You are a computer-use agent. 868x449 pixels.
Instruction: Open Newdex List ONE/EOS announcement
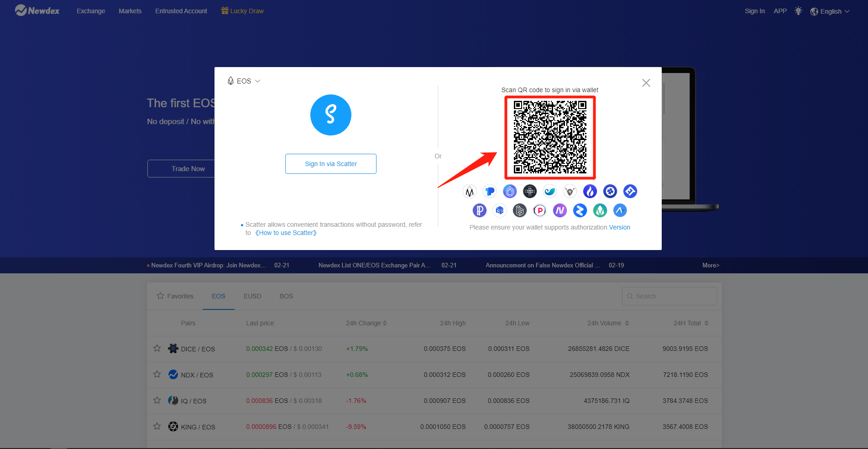click(375, 265)
